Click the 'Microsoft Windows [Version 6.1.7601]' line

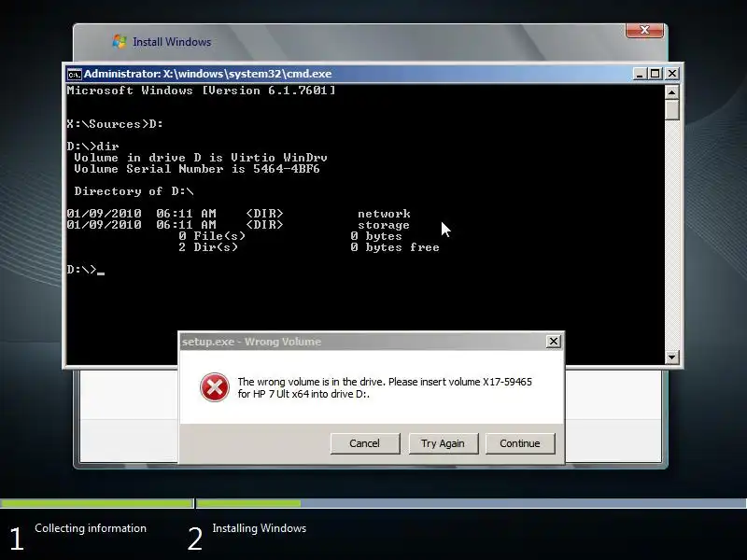201,91
